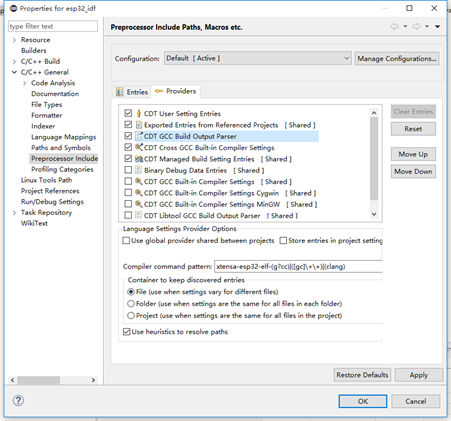451x421 pixels.
Task: Click the type filter text field
Action: (53, 26)
